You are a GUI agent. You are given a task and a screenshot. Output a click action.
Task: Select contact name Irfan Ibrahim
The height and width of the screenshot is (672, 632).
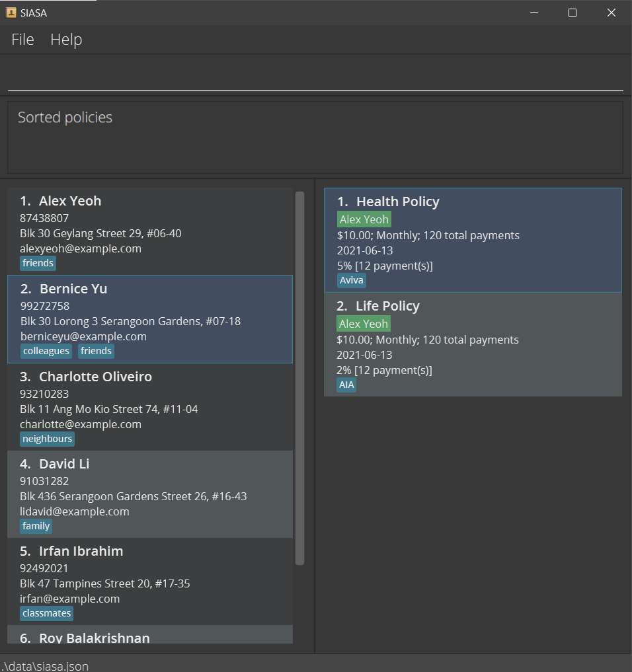click(x=81, y=551)
